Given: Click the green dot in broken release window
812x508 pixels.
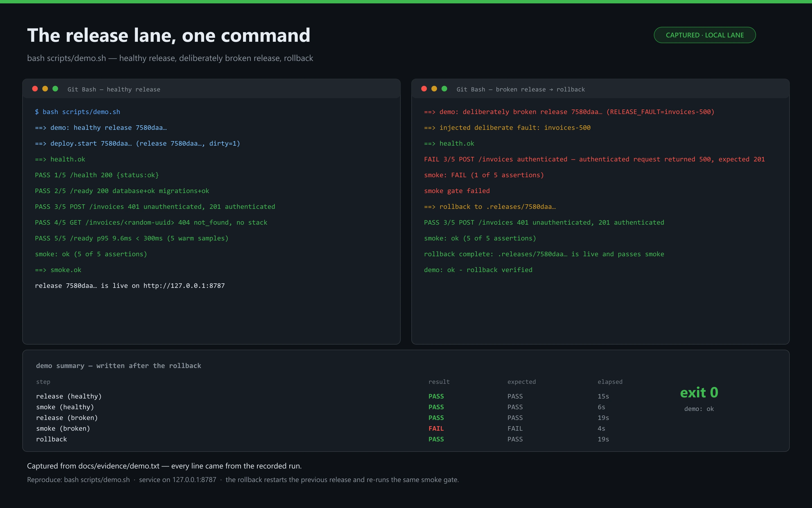Looking at the screenshot, I should pyautogui.click(x=445, y=89).
